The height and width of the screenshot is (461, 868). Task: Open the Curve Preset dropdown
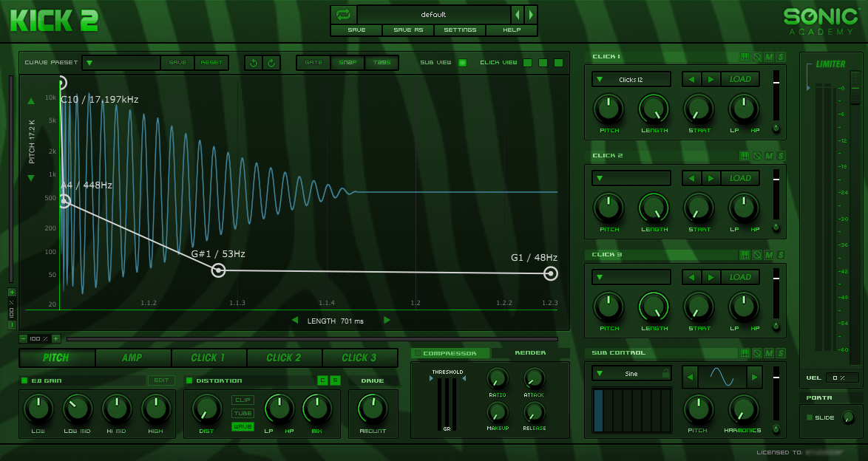[121, 63]
